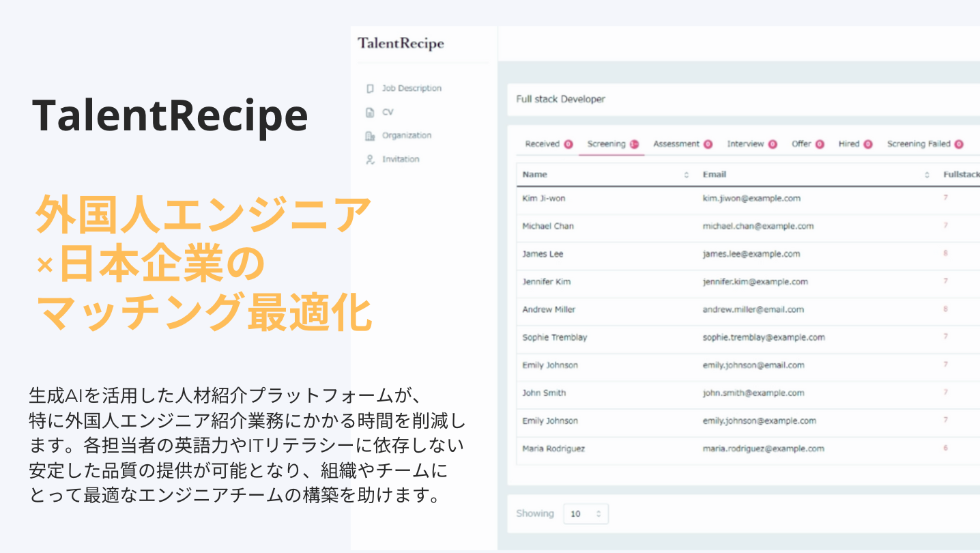Select candidate Kim Ji-won
This screenshot has height=553, width=980.
(543, 199)
